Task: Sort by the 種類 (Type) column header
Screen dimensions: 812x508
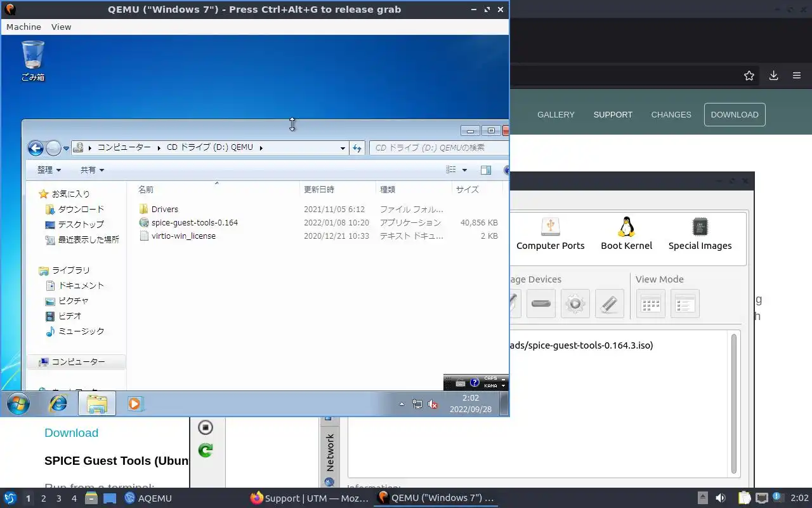Action: (388, 189)
